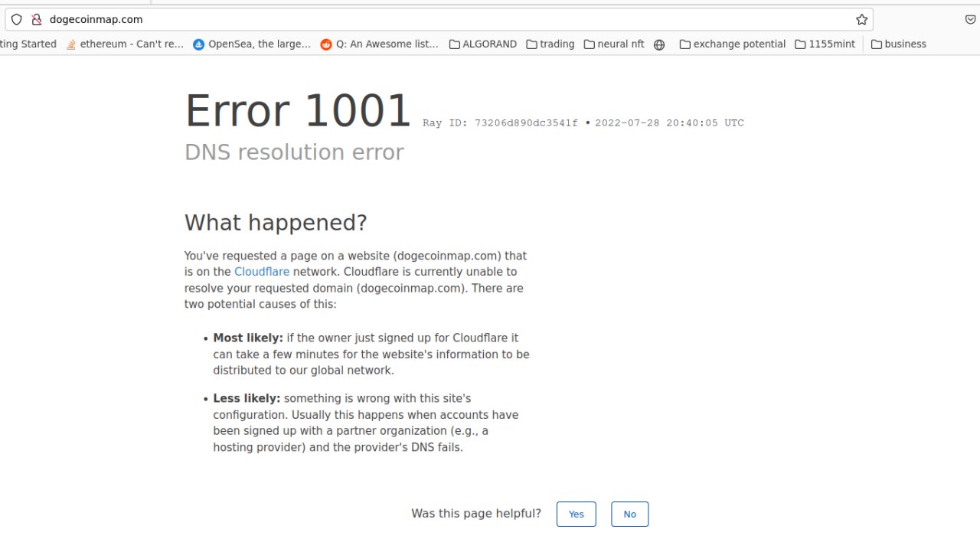Bookmark this page with the star icon
The width and height of the screenshot is (980, 539).
[x=861, y=20]
